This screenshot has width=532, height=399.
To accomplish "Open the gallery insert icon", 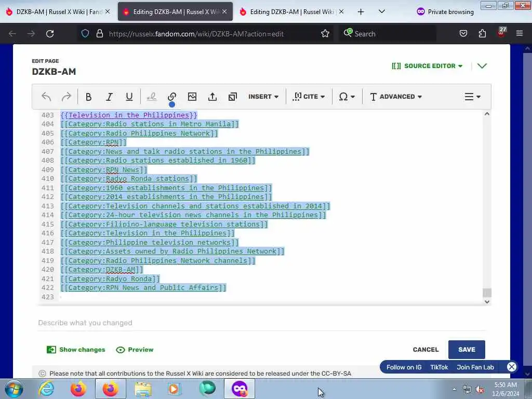I will click(232, 97).
